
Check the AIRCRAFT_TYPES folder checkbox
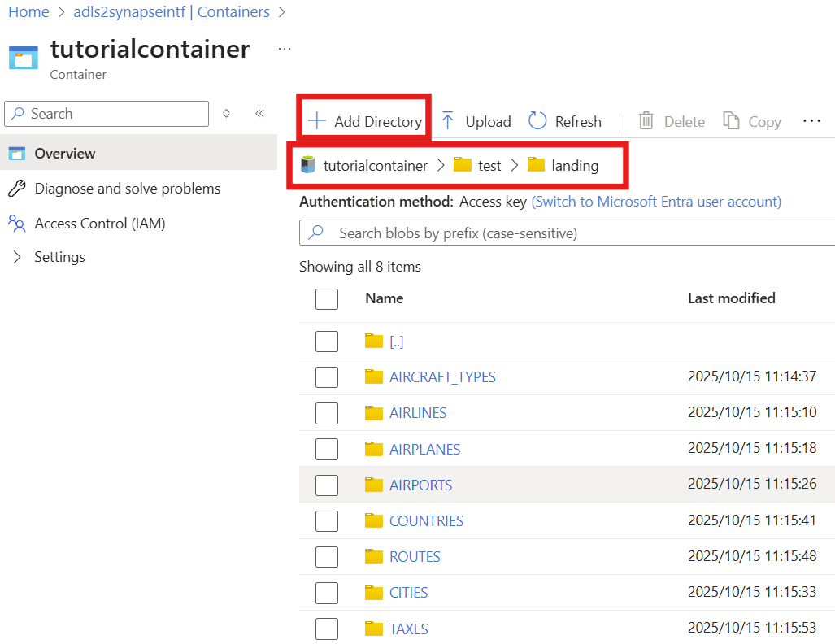click(x=327, y=377)
